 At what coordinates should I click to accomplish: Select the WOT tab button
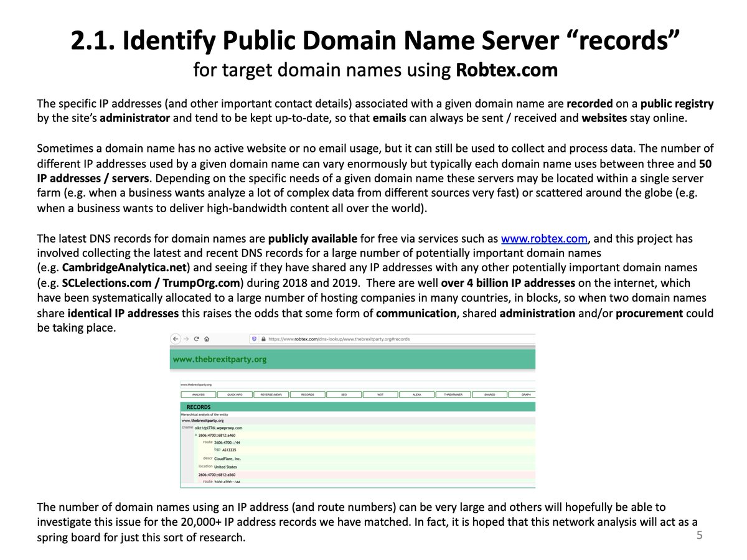click(380, 394)
